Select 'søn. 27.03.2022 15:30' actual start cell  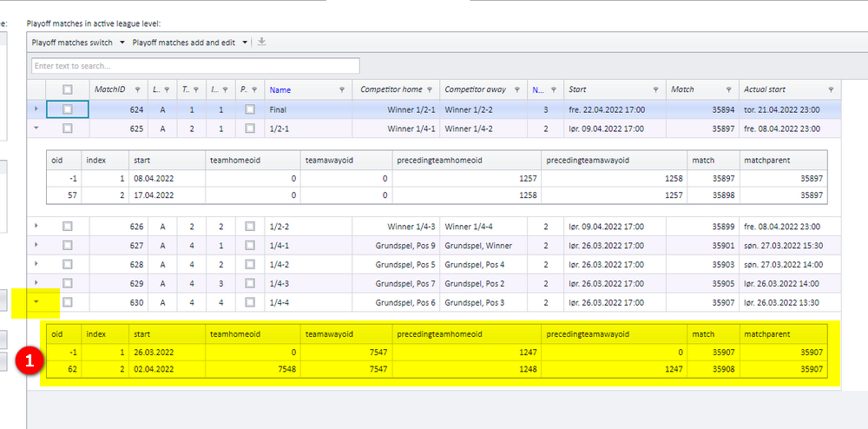[x=790, y=245]
